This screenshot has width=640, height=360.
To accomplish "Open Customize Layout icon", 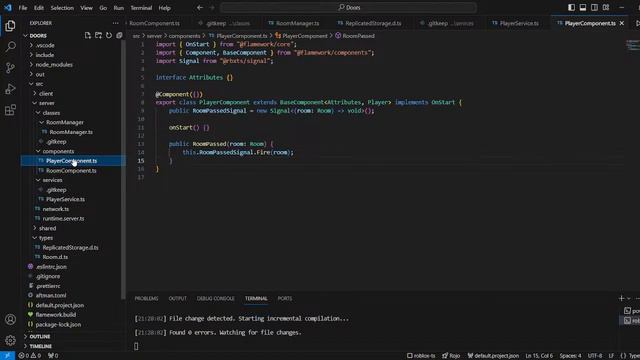I will click(606, 7).
